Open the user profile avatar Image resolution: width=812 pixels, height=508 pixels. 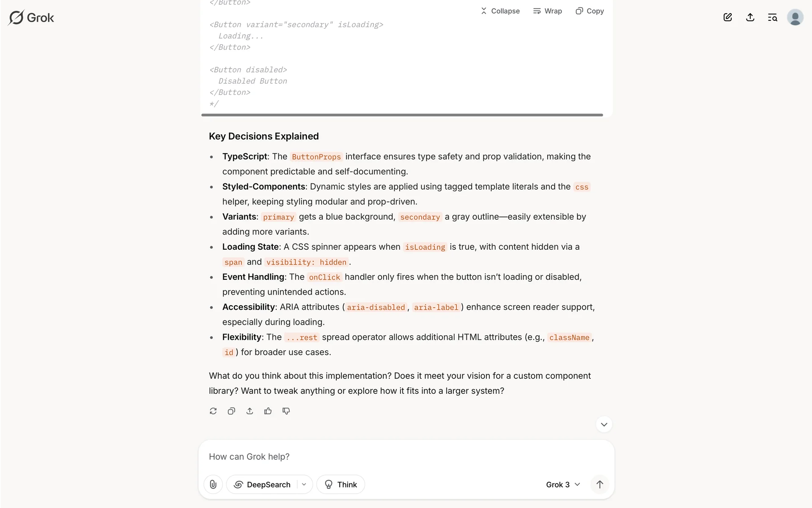point(795,17)
